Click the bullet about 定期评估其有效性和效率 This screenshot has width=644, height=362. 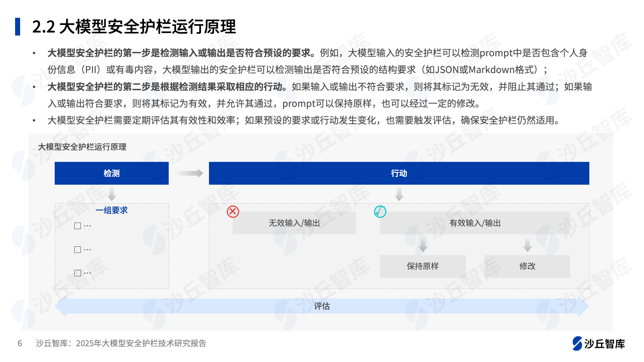[305, 120]
